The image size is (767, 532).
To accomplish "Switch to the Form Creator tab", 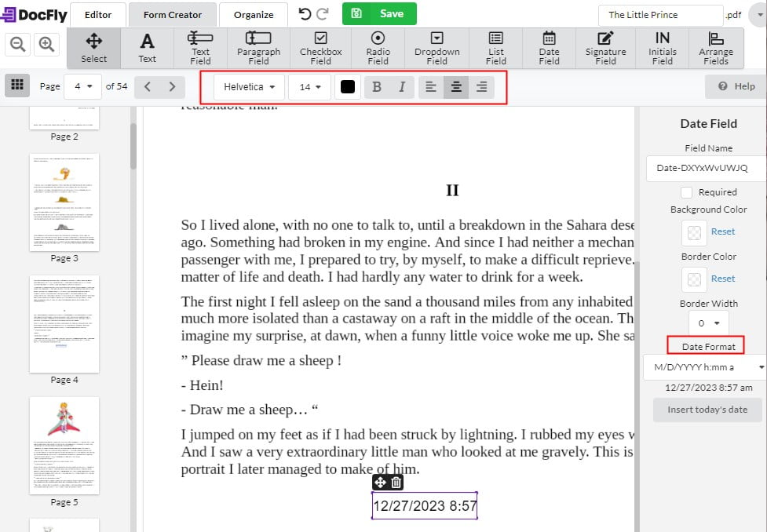I will tap(172, 13).
